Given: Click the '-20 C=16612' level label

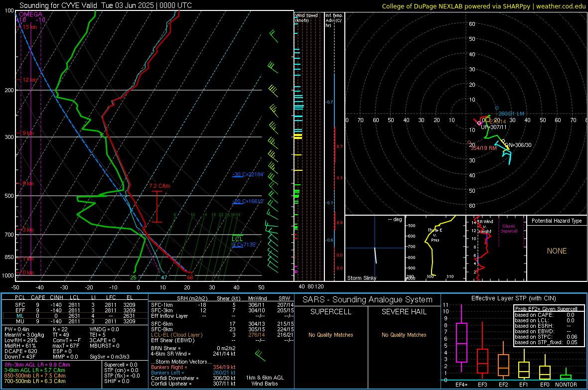Looking at the screenshot, I should 248,201.
